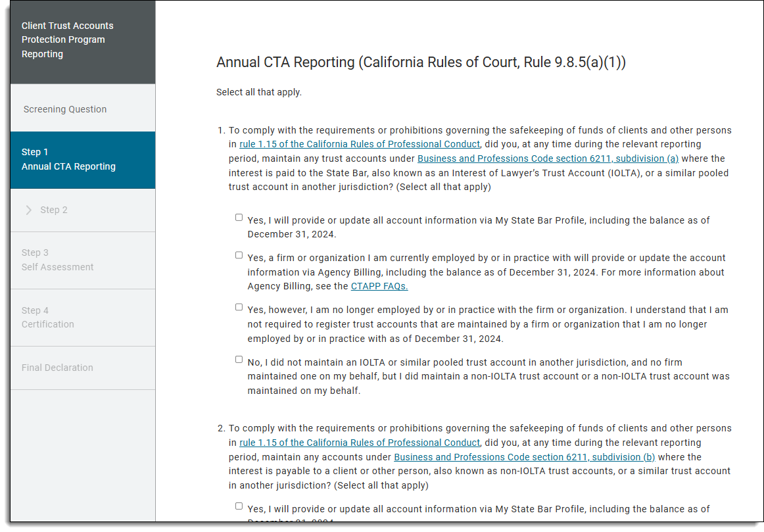Check 'No, I did not maintain an IOLTA' option
Viewport: 764px width, 532px height.
(239, 358)
